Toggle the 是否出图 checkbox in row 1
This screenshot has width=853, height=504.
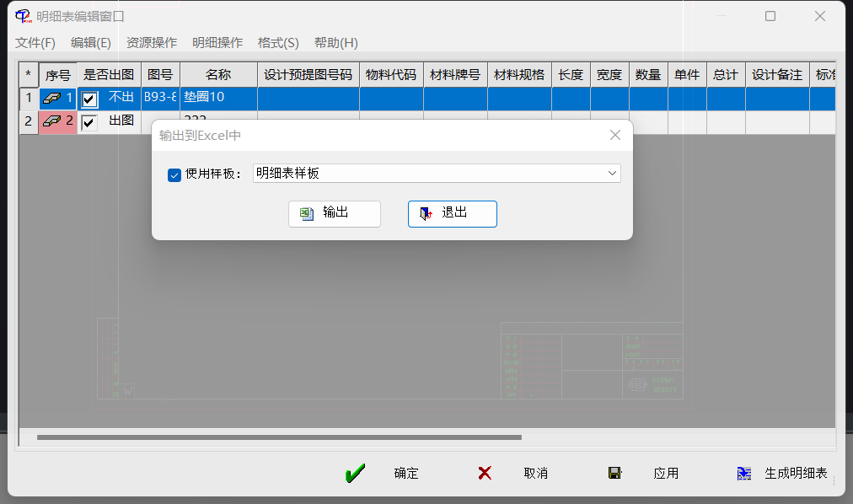[89, 99]
